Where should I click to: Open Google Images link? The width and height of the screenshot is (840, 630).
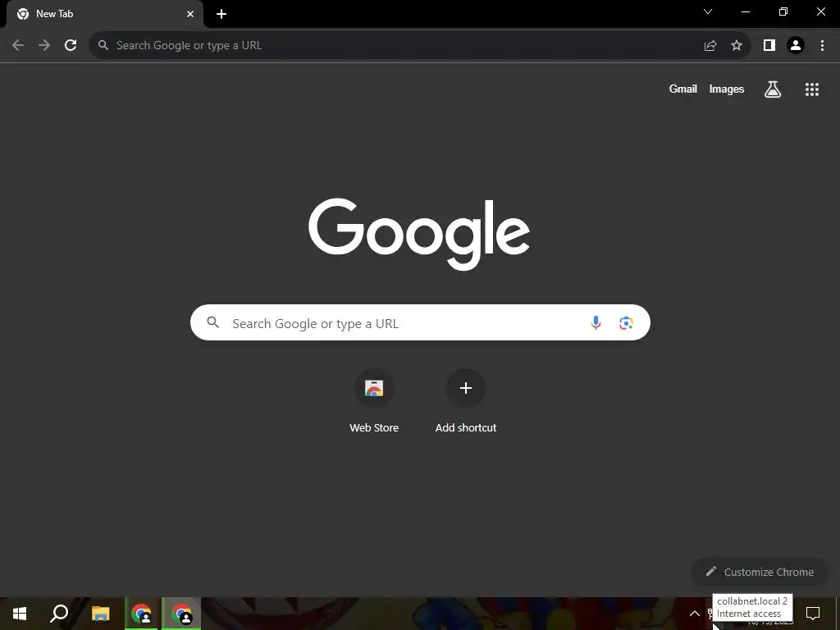[x=727, y=89]
